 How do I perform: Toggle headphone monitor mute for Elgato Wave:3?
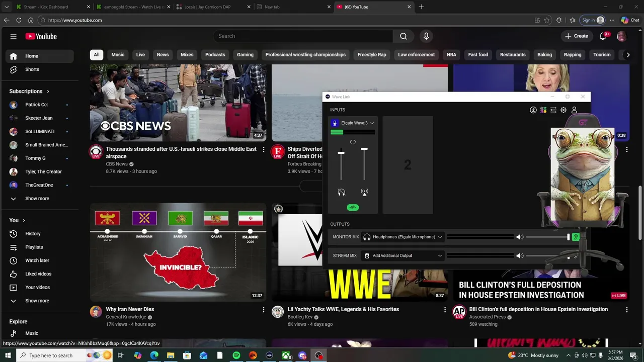(x=341, y=192)
